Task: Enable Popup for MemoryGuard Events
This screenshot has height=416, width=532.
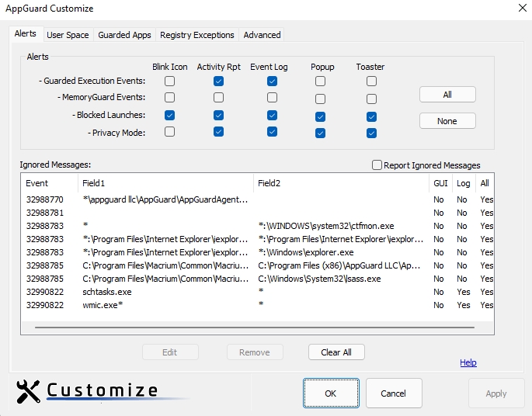Action: [320, 99]
